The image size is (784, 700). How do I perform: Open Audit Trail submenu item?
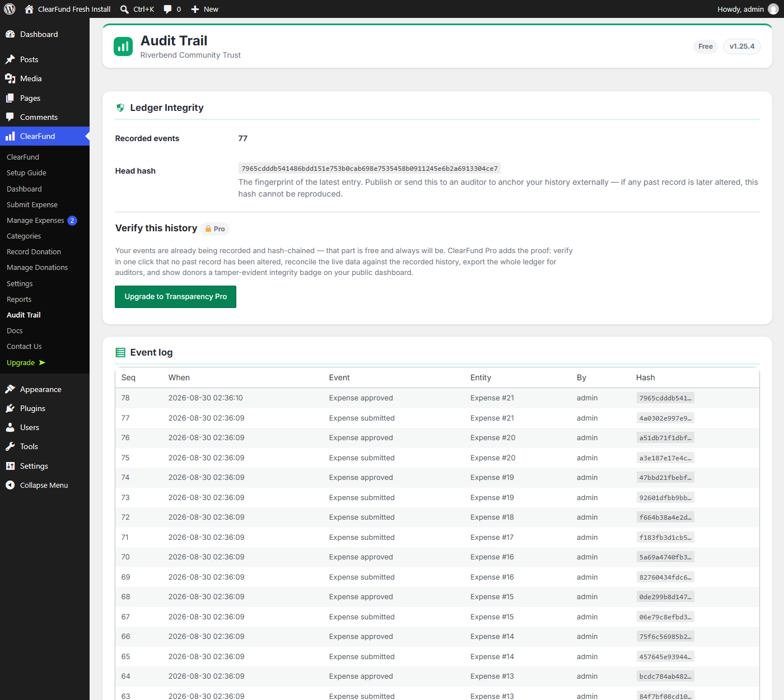[x=24, y=315]
